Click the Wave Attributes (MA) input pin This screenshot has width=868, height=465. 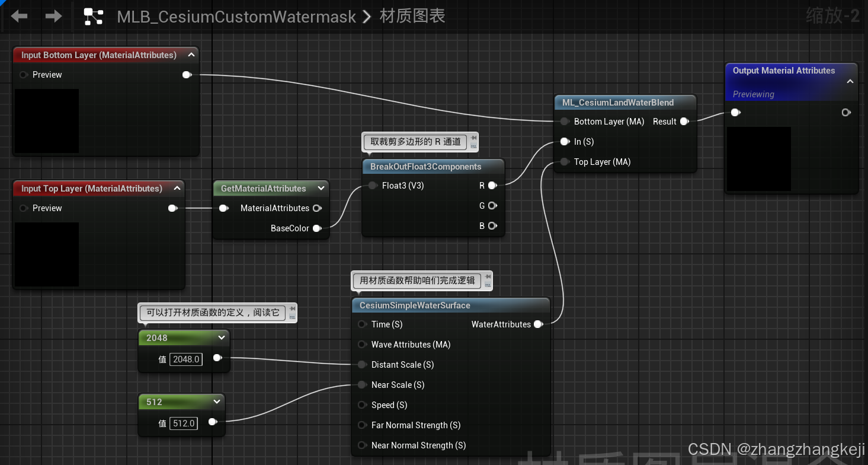(x=362, y=345)
